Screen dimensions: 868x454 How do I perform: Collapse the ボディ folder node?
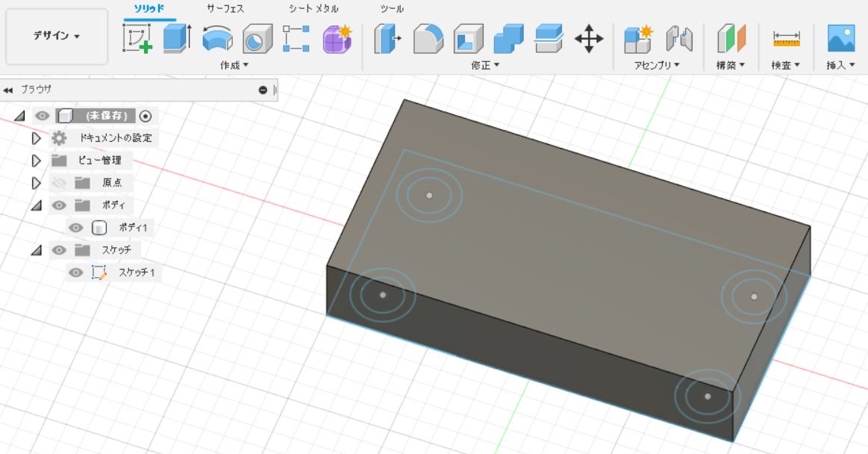coord(37,205)
